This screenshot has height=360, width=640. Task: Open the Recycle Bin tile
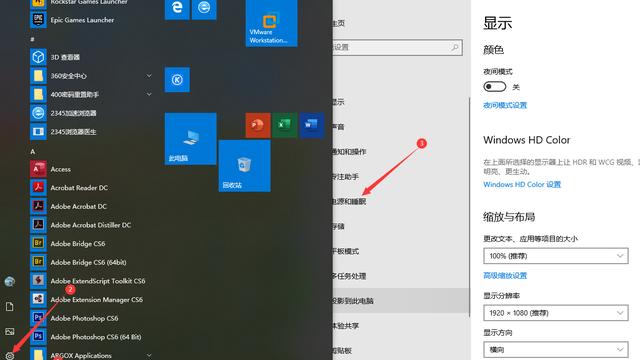click(244, 166)
